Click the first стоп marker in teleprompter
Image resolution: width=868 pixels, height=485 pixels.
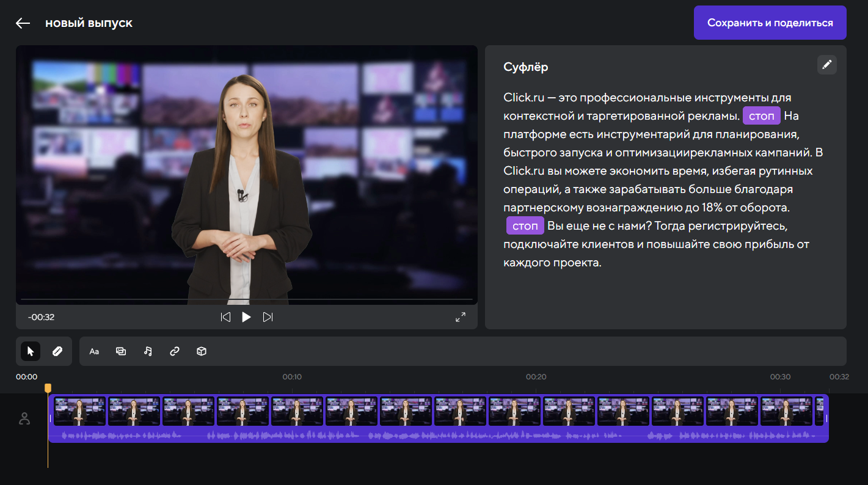(x=761, y=116)
